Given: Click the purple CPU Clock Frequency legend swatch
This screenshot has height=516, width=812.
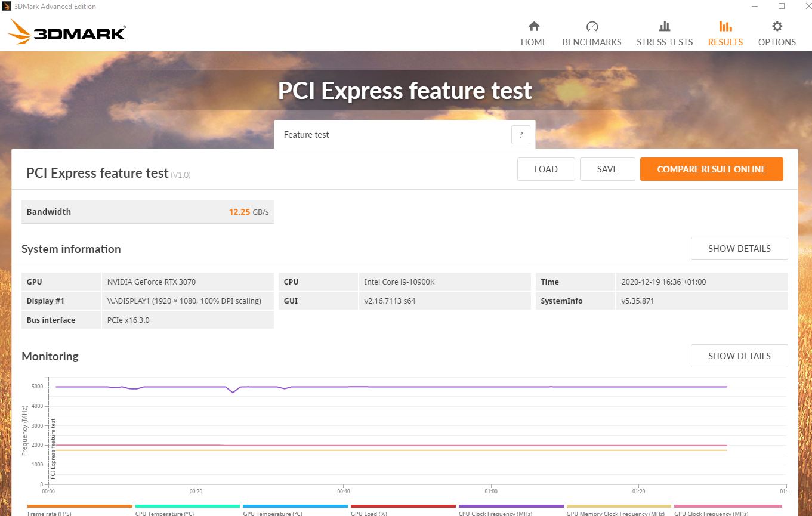Looking at the screenshot, I should coord(511,506).
